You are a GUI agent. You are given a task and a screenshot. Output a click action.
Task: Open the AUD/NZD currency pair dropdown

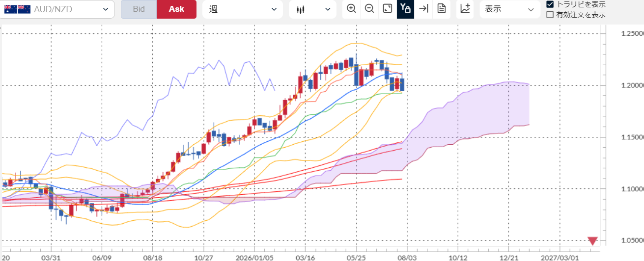click(57, 9)
